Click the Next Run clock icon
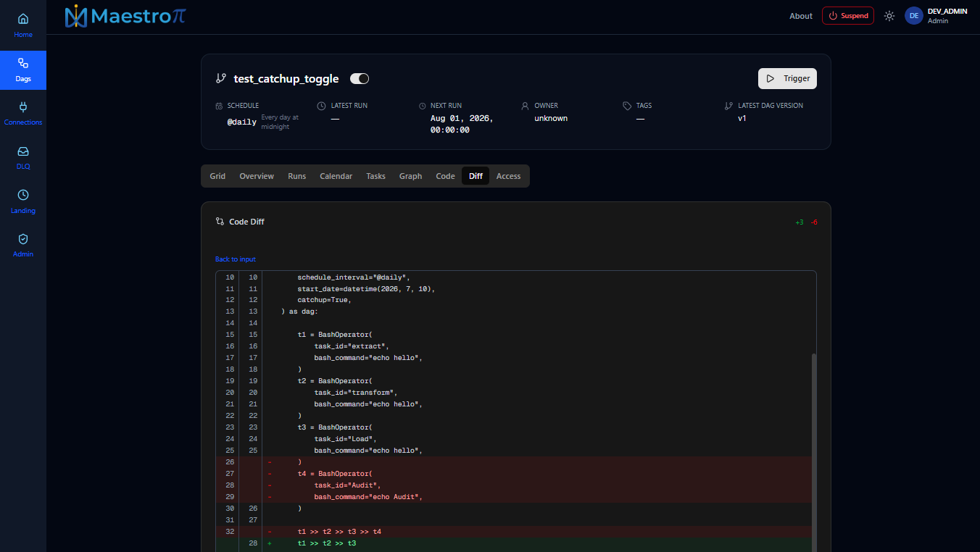Image resolution: width=980 pixels, height=552 pixels. [x=423, y=106]
